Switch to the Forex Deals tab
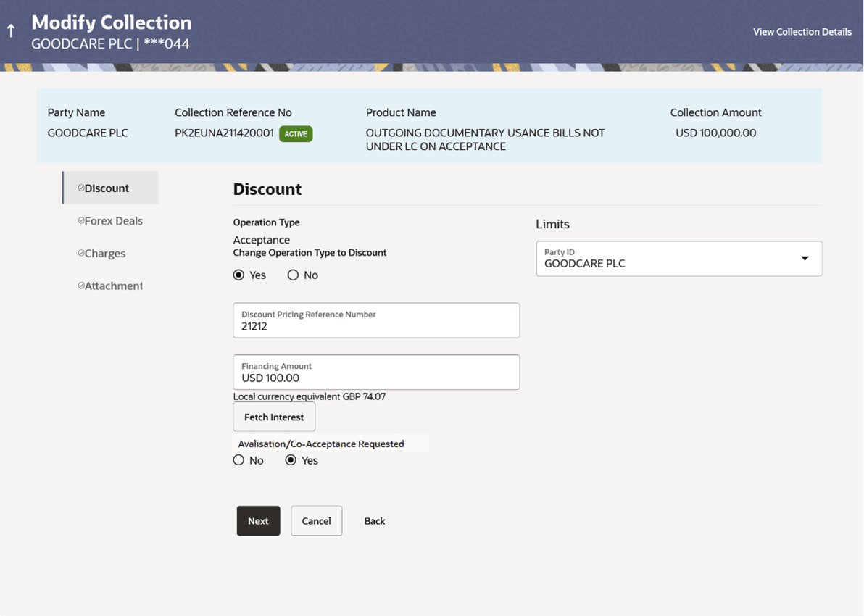 click(113, 221)
